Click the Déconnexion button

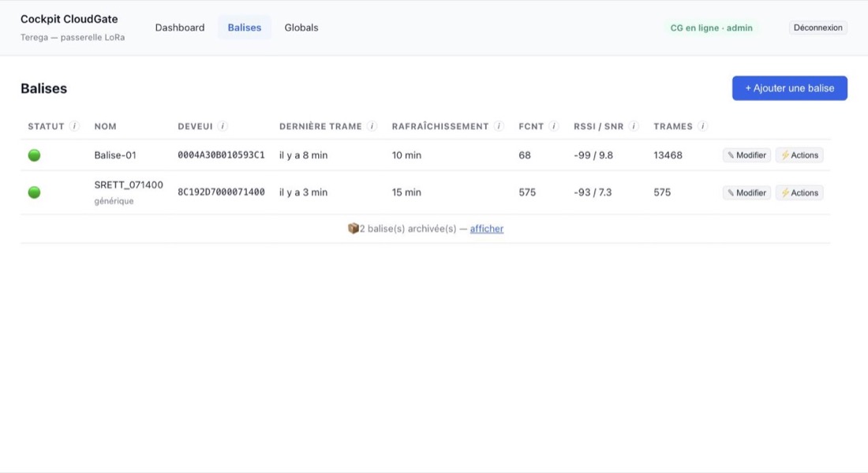[817, 28]
